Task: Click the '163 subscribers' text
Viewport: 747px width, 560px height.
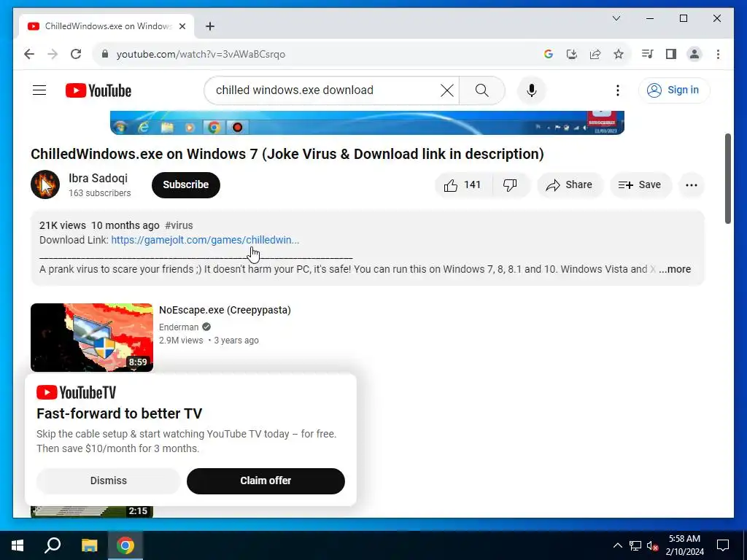Action: 99,192
